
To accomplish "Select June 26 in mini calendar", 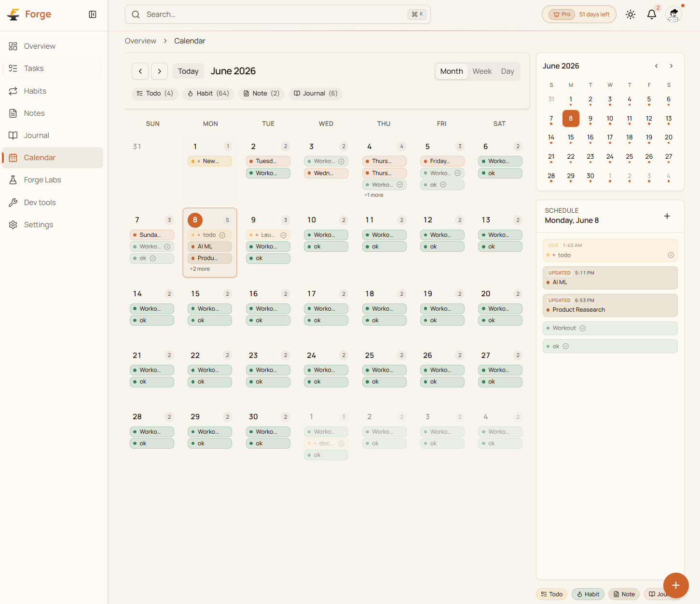I will (x=649, y=157).
